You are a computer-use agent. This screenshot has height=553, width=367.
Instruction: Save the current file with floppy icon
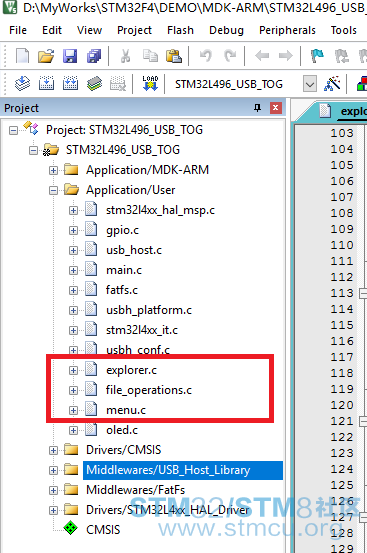pyautogui.click(x=70, y=56)
